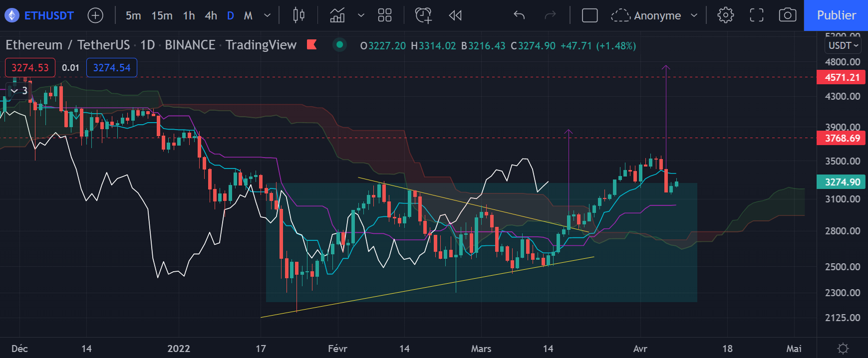Click the add symbol plus icon
868x358 pixels.
click(x=95, y=15)
